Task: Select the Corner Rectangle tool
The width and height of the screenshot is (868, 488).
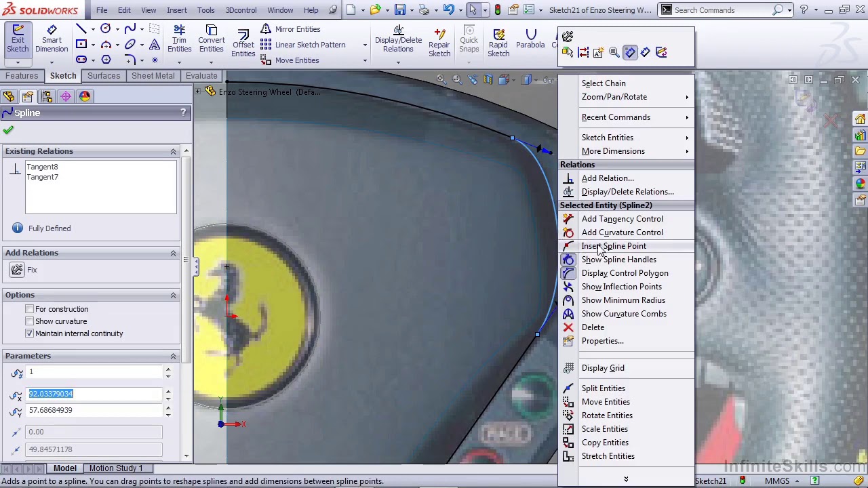Action: pos(81,45)
